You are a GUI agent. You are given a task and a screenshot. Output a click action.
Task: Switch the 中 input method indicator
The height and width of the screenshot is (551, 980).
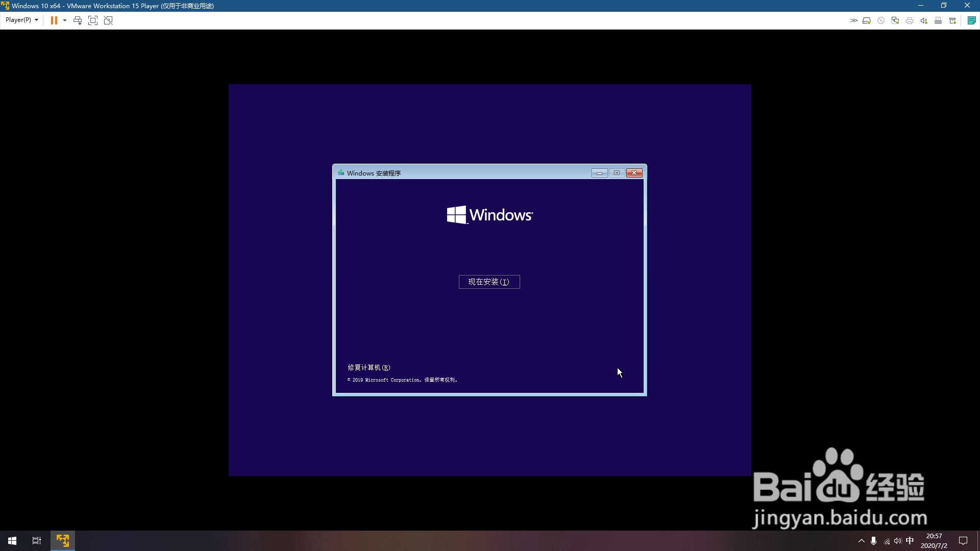tap(910, 541)
